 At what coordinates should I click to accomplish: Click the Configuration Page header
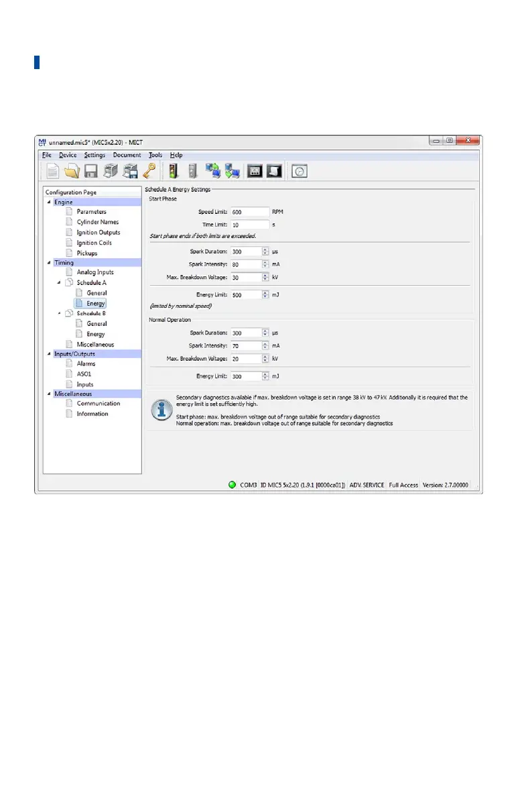pyautogui.click(x=71, y=192)
